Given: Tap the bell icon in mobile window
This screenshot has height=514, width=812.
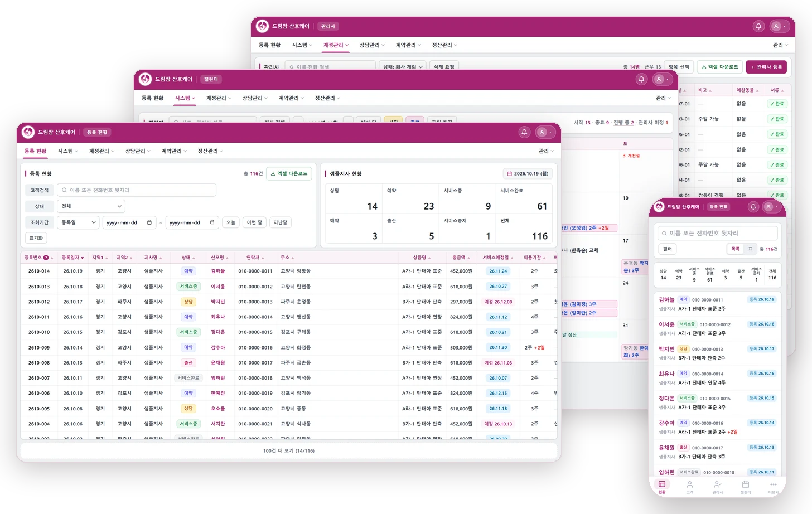Looking at the screenshot, I should coord(753,207).
